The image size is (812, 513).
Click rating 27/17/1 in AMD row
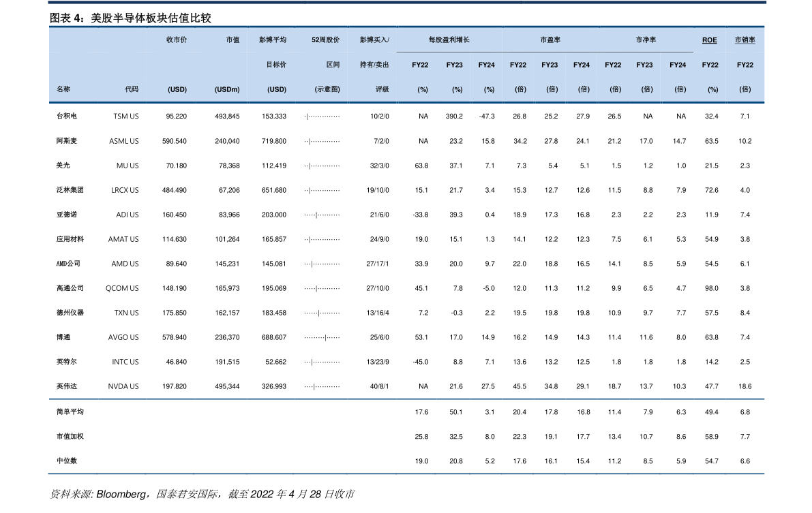378,264
